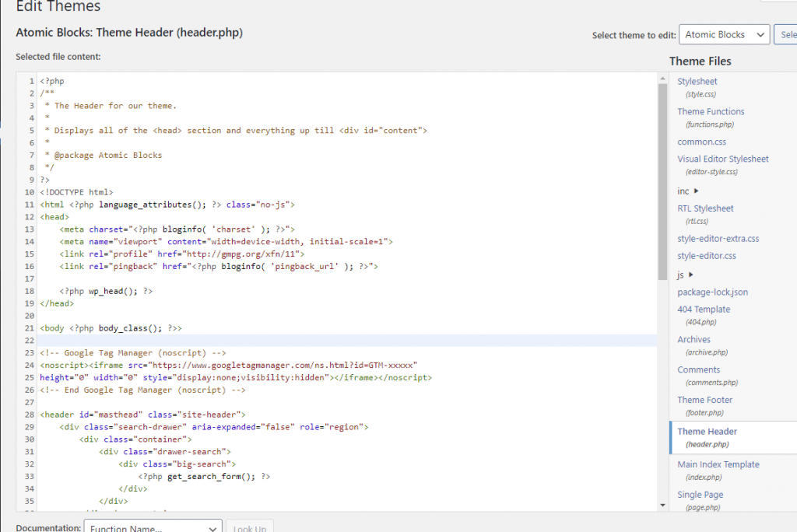Open Theme Functions file
The image size is (797, 532).
[711, 112]
